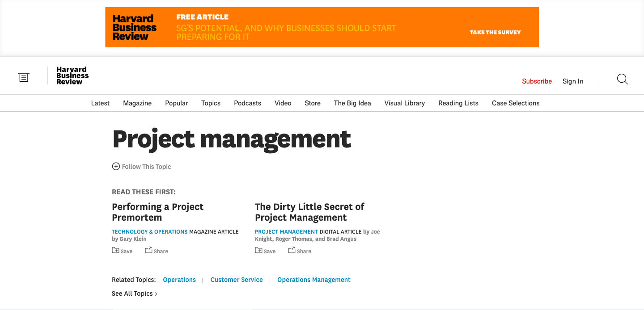This screenshot has width=644, height=310.
Task: Click the Technology & Operations category label
Action: coord(149,232)
